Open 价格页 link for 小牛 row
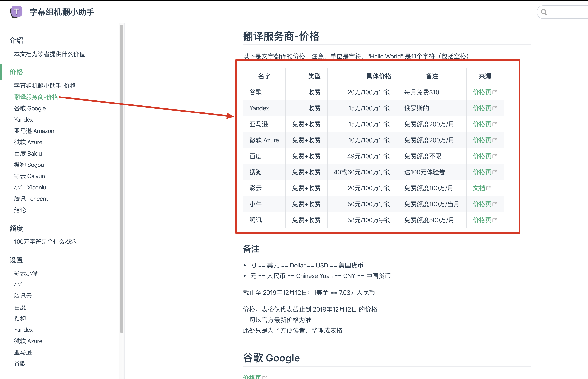The width and height of the screenshot is (588, 379). point(482,204)
